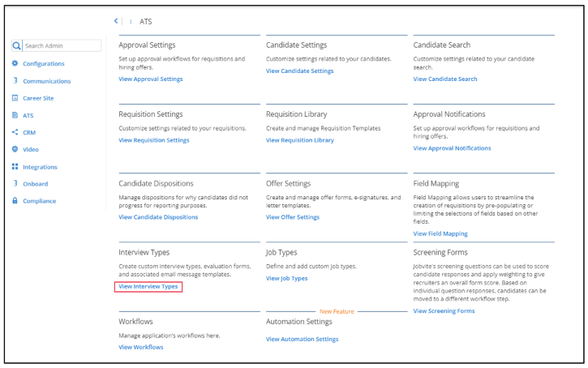Go to View Candidate Settings
The height and width of the screenshot is (368, 588).
299,71
